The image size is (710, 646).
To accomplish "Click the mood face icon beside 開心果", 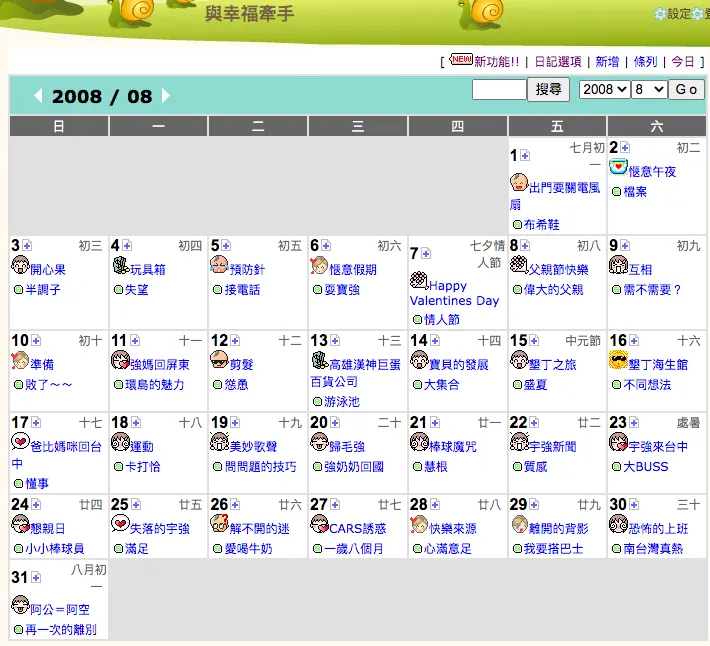I will click(20, 265).
